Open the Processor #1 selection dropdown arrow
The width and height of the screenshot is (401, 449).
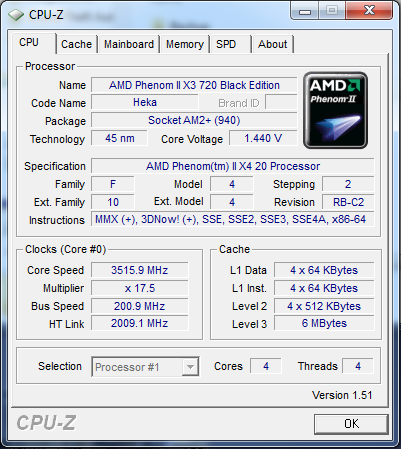[x=190, y=367]
